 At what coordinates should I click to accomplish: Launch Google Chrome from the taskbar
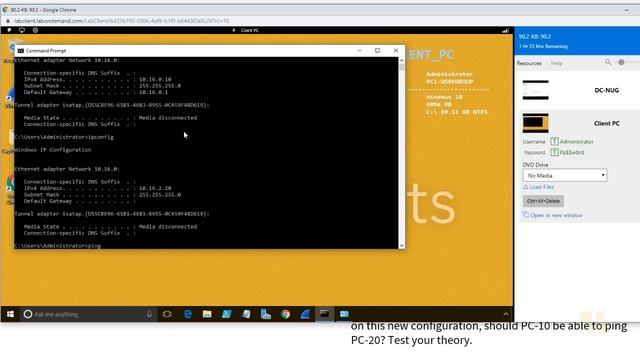(285, 314)
